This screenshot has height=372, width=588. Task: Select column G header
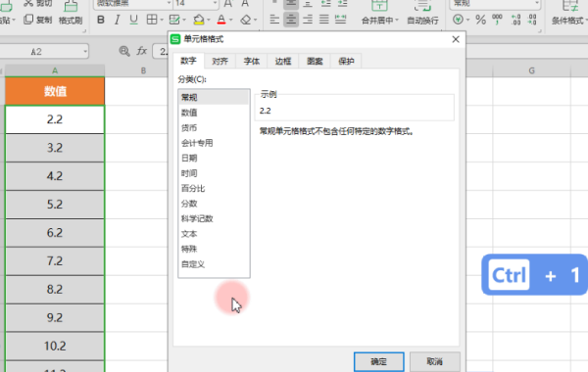(x=531, y=70)
